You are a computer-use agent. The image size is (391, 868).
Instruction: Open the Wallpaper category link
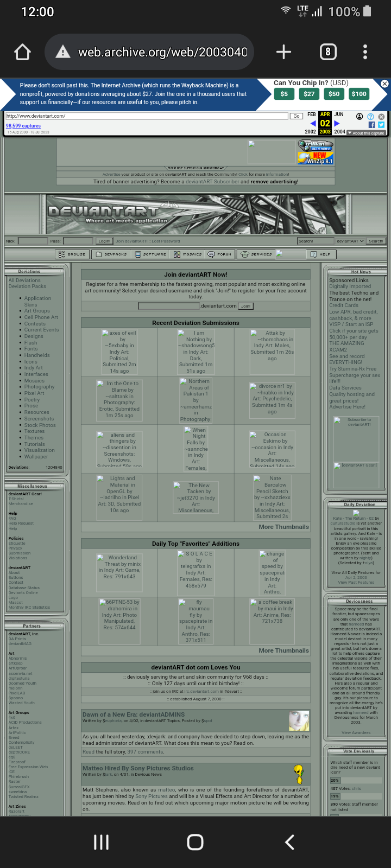tap(36, 457)
